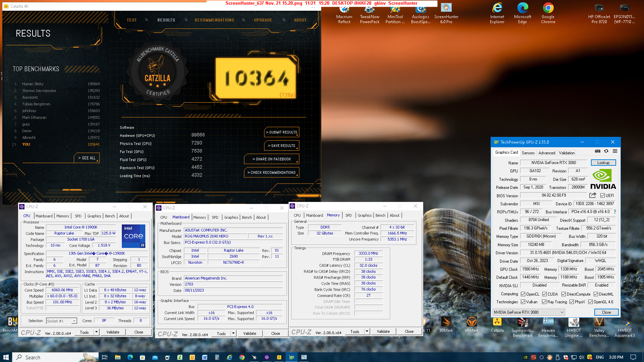Open RECOMMENDATIONS in Catzilla navigation

pyautogui.click(x=214, y=20)
